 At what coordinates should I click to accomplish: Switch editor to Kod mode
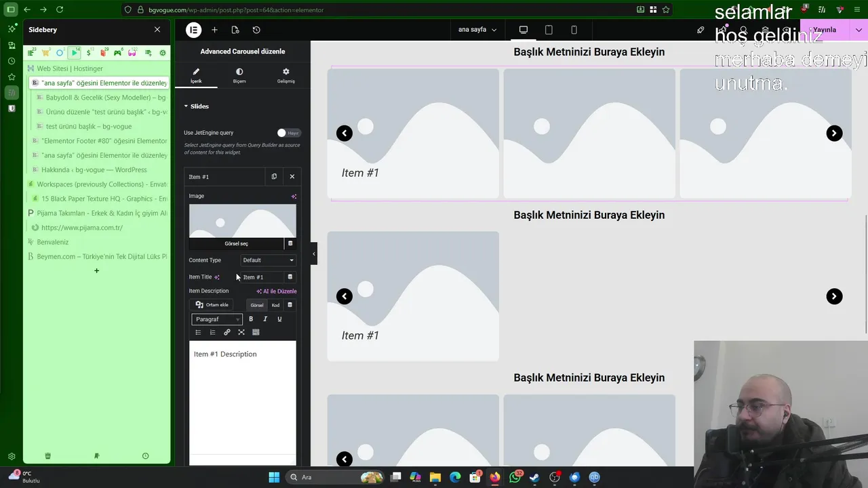(x=275, y=305)
